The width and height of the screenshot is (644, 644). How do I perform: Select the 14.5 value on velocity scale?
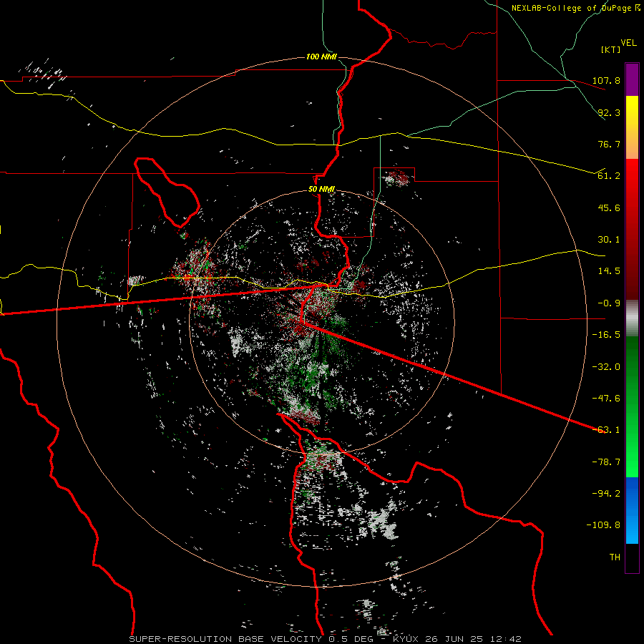[x=609, y=271]
